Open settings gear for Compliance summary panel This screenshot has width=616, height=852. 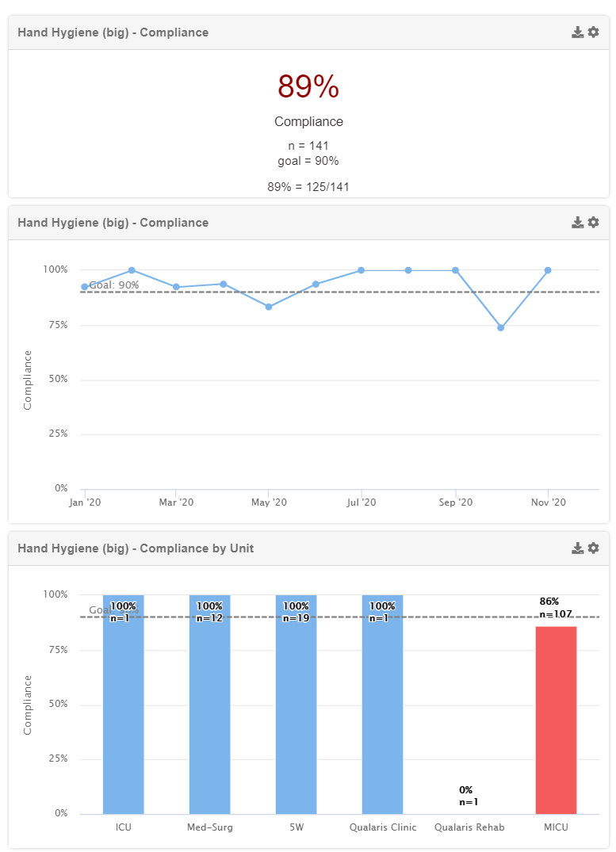pyautogui.click(x=593, y=32)
